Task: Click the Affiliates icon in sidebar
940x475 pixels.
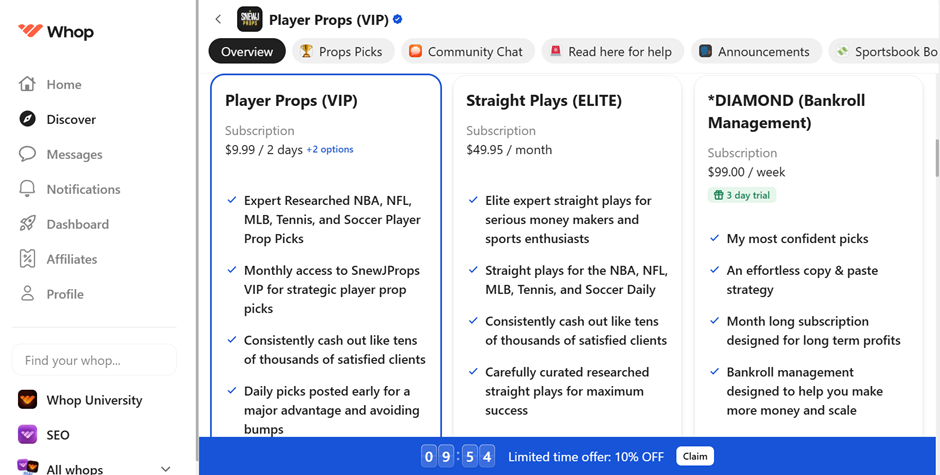Action: click(27, 259)
